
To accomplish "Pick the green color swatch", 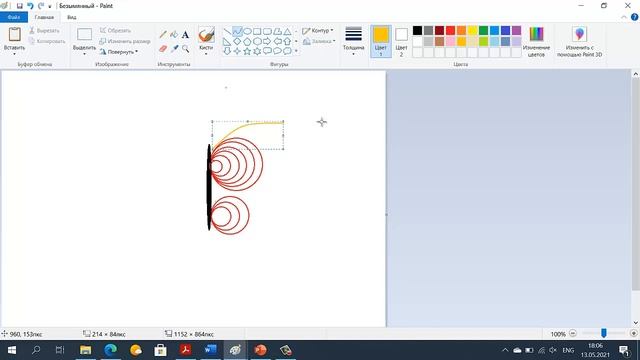I will point(483,30).
